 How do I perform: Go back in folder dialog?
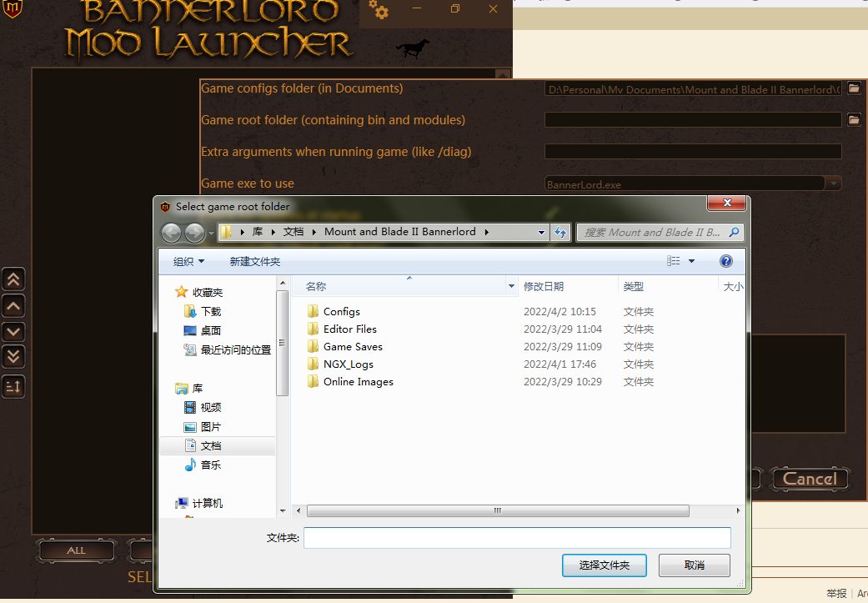pos(171,233)
